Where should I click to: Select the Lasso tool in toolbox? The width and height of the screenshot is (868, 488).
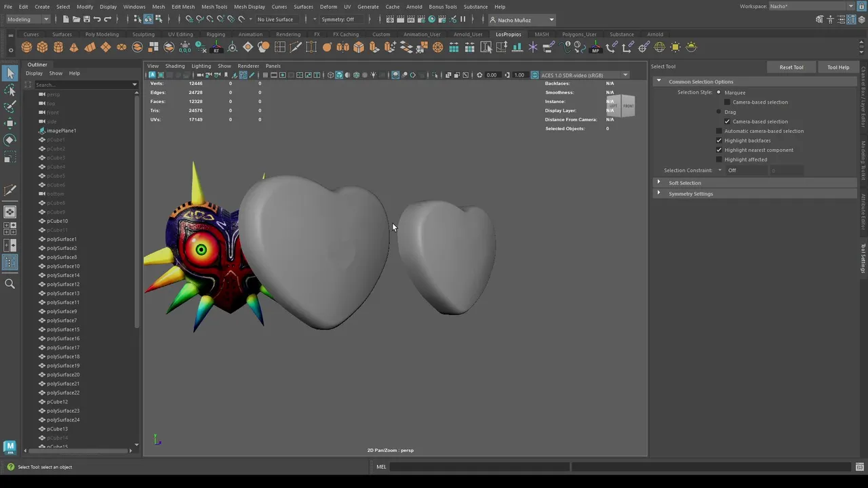pos(9,89)
